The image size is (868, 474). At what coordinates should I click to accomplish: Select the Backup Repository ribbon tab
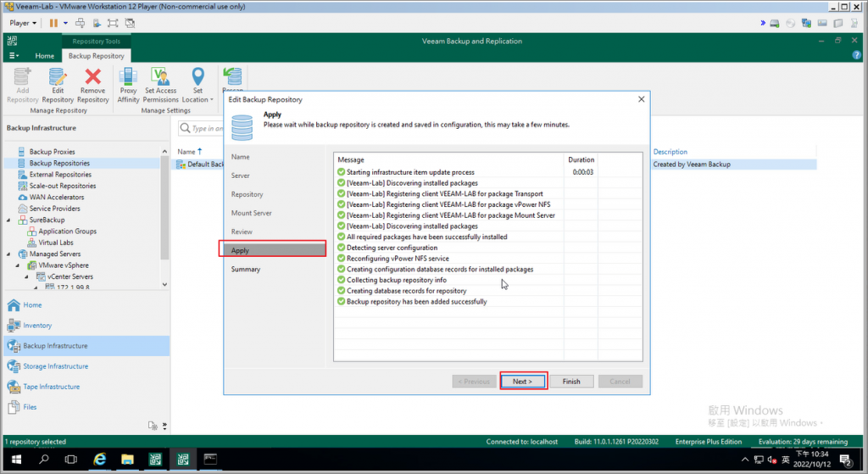pyautogui.click(x=97, y=56)
